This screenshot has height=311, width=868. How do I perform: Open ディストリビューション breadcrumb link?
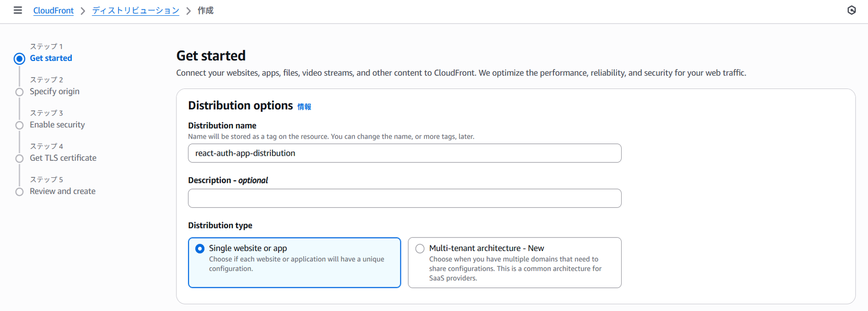(136, 10)
